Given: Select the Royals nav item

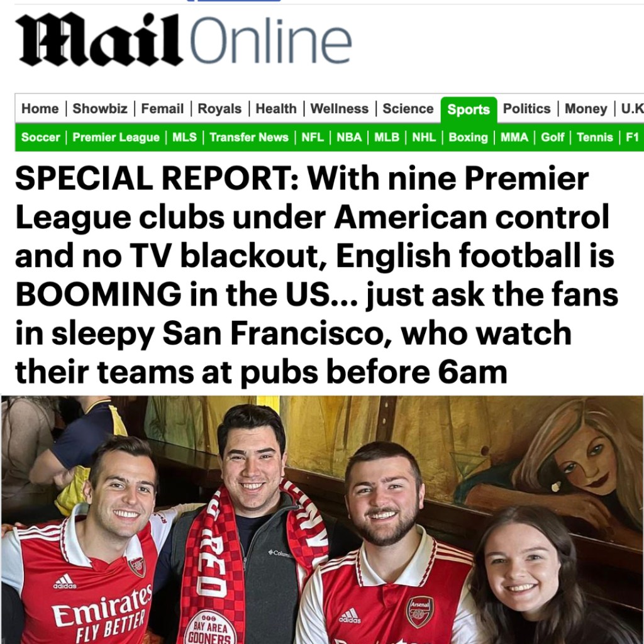Looking at the screenshot, I should pyautogui.click(x=219, y=109).
